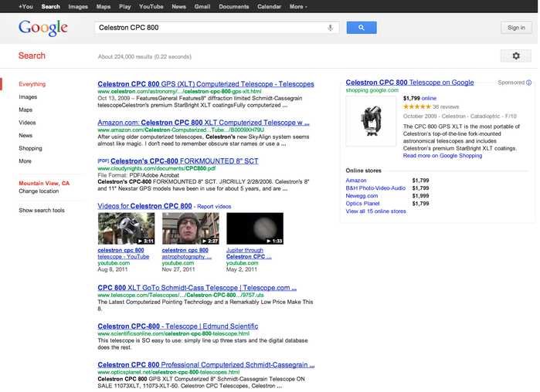540x392 pixels.
Task: Open the CPC-800 FORKMOUNTED 8" SCT PDF result
Action: click(184, 161)
